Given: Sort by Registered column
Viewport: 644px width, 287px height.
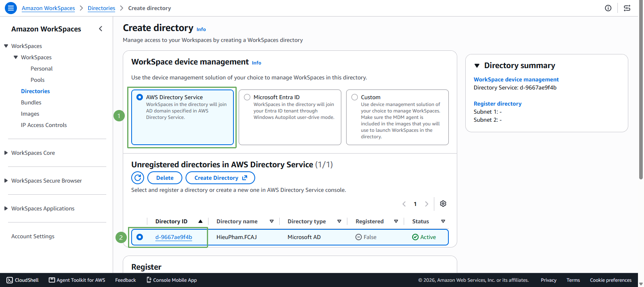Looking at the screenshot, I should tap(396, 221).
